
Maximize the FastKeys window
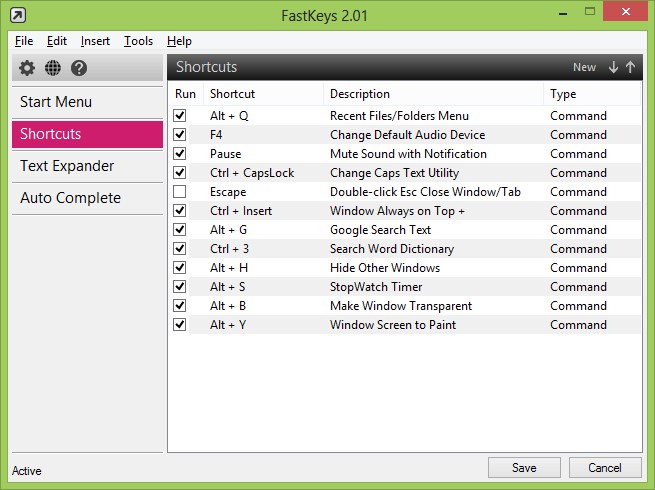click(590, 12)
